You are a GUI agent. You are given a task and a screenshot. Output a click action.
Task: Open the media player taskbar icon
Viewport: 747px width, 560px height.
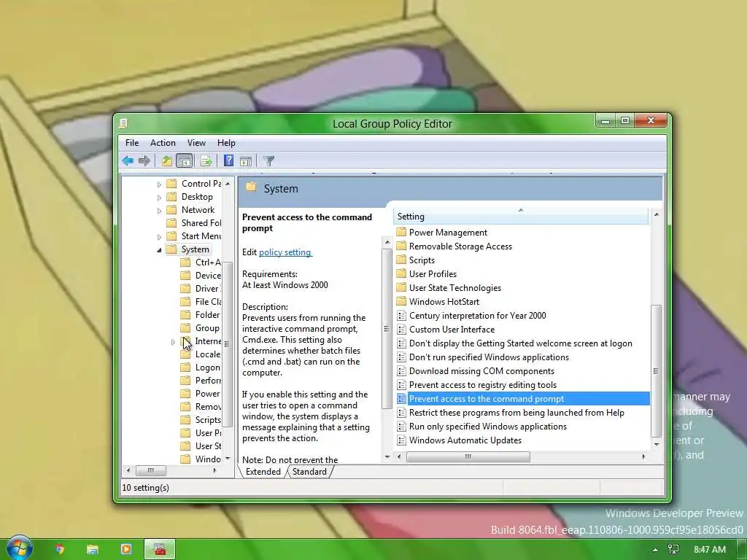click(125, 549)
